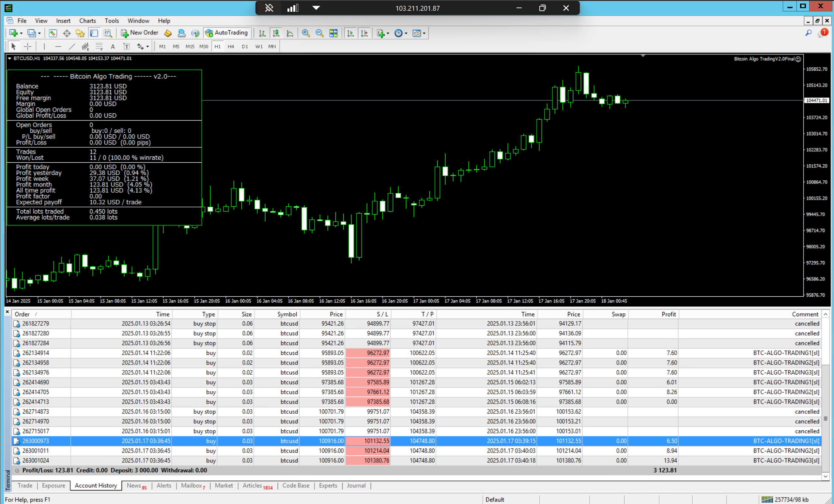Select the Crosshair cursor tool
Screen dimensions: 834x504
pyautogui.click(x=28, y=46)
